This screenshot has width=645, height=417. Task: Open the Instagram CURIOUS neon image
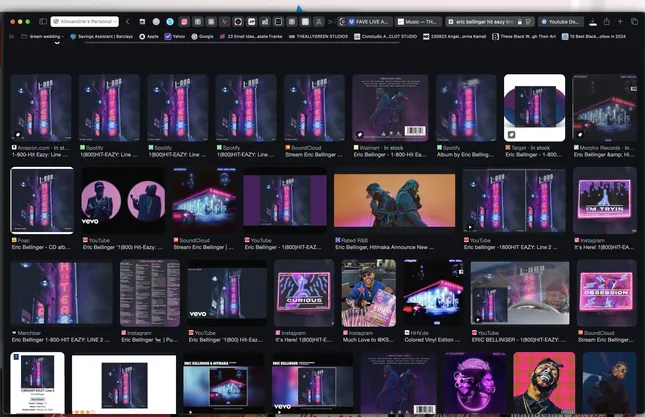[304, 293]
